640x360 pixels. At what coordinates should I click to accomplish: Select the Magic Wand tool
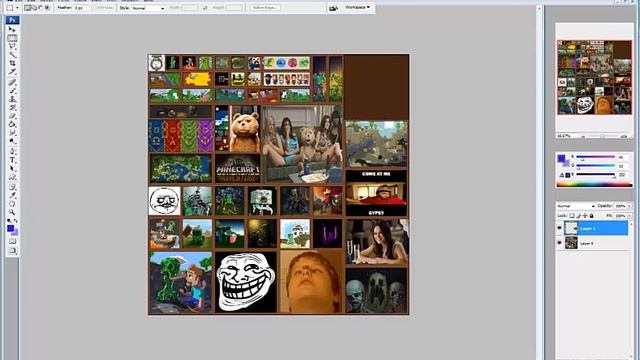point(12,55)
